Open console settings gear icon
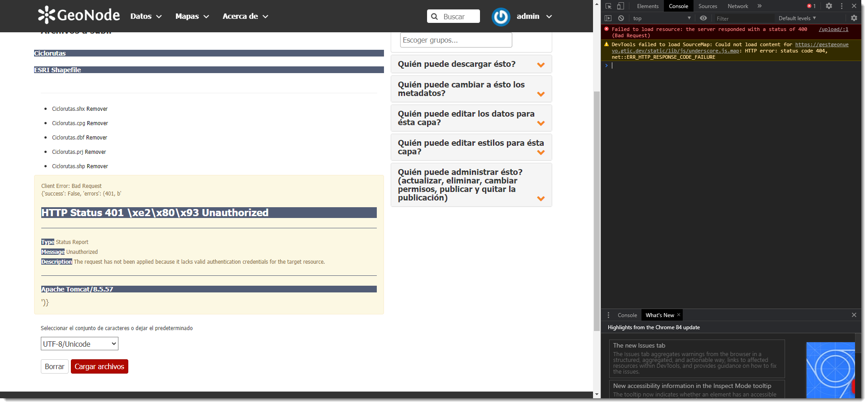Viewport: 868px width, 405px height. (854, 18)
